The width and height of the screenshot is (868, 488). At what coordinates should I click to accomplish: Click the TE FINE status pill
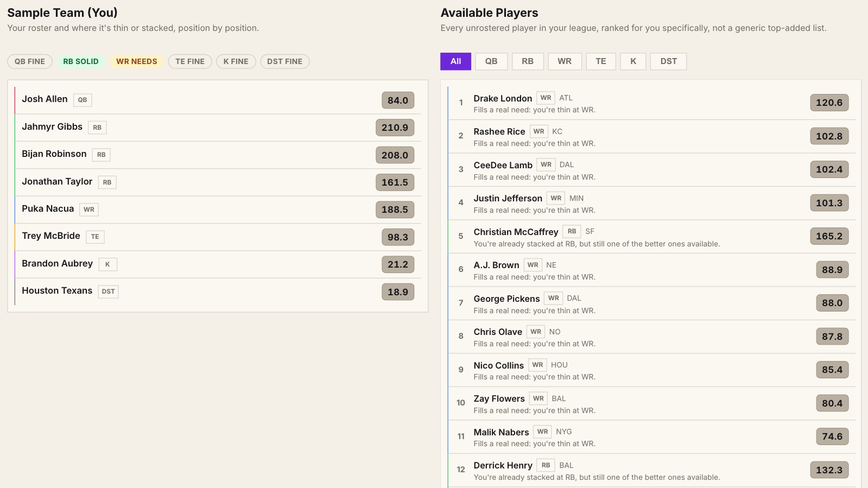(190, 61)
